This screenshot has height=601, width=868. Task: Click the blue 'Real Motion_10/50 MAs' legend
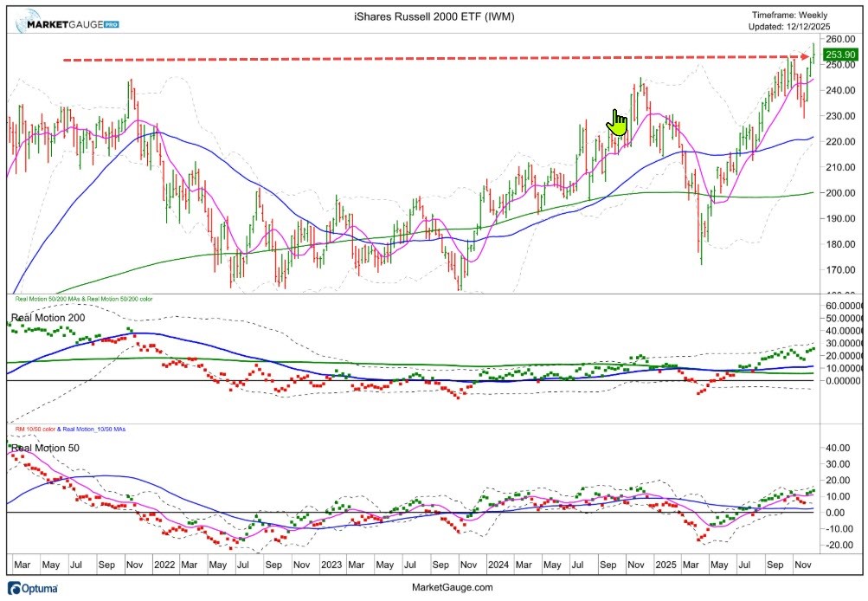(x=96, y=428)
